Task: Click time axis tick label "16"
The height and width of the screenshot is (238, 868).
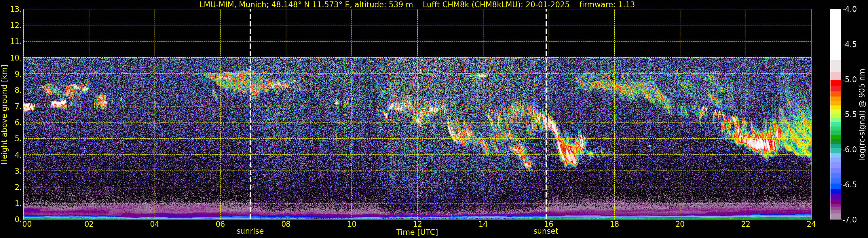Action: [x=549, y=224]
